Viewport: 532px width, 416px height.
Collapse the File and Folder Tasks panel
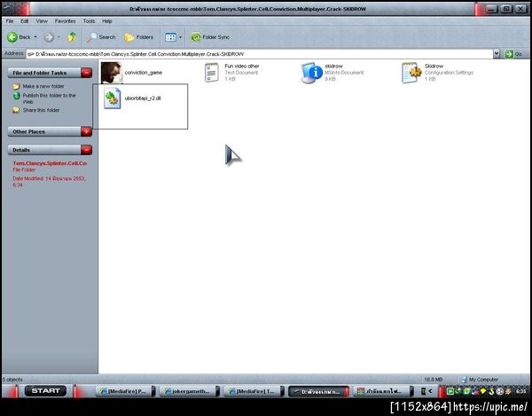click(87, 72)
